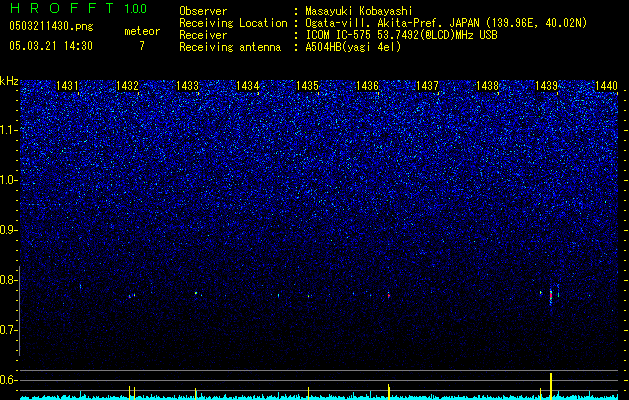Click the 1433 time marker
The height and width of the screenshot is (400, 629).
point(187,86)
